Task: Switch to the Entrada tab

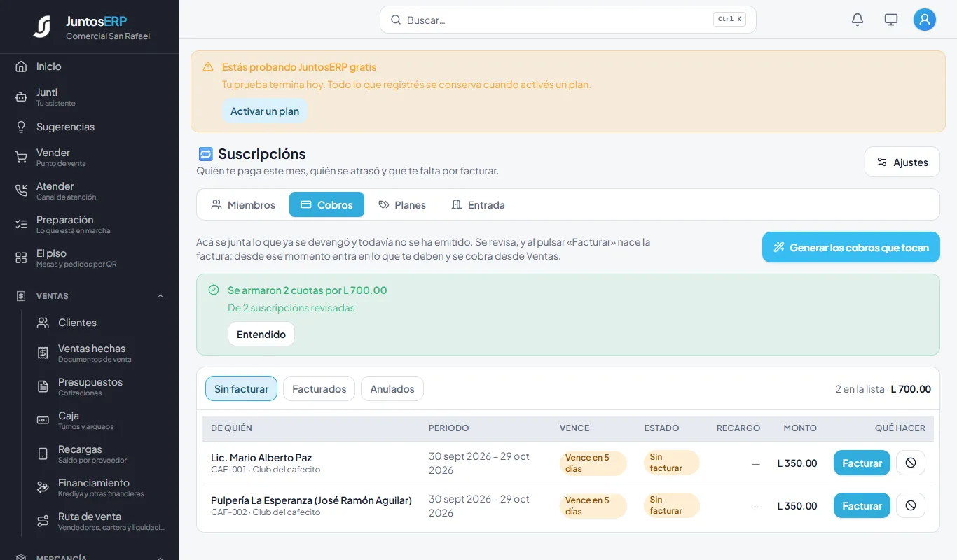Action: point(478,204)
